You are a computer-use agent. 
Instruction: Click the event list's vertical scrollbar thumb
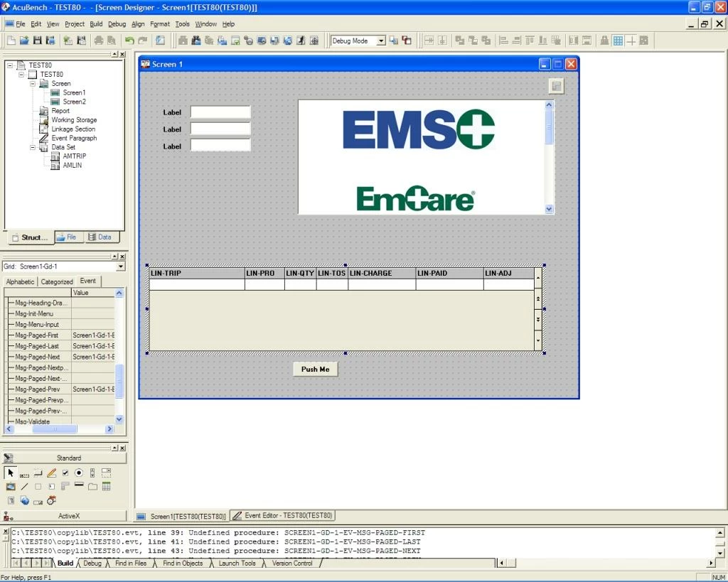coord(119,382)
